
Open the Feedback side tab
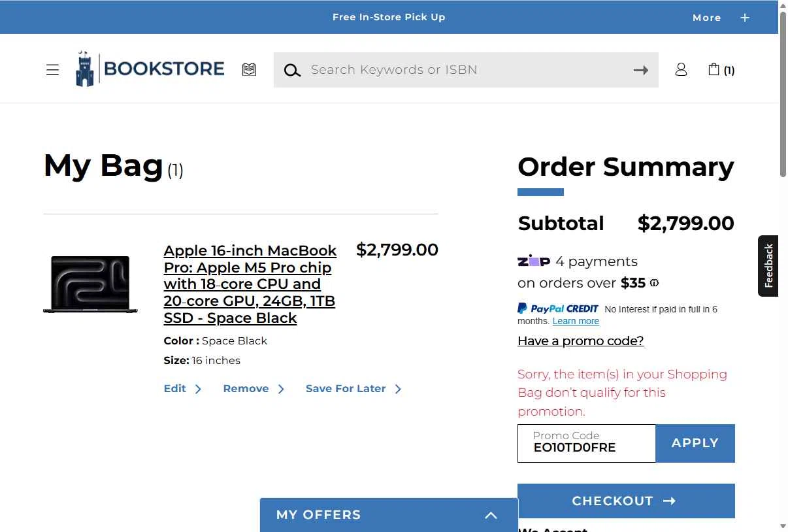pyautogui.click(x=768, y=266)
